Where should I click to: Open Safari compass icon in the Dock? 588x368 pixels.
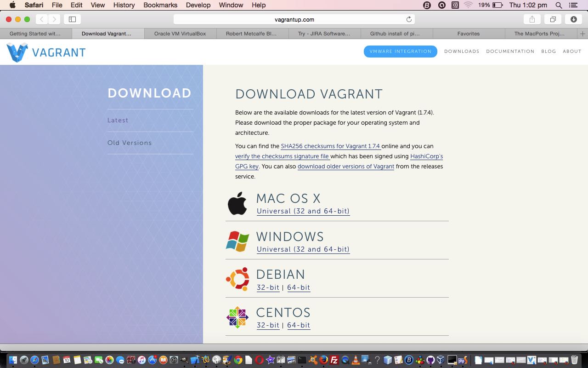pyautogui.click(x=34, y=360)
